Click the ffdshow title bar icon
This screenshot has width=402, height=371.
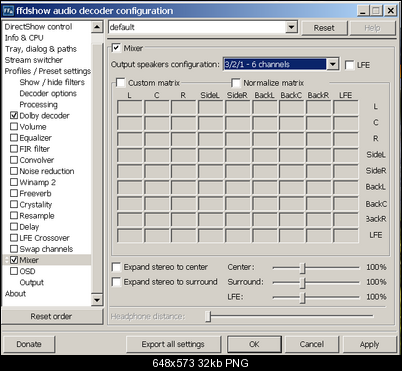(x=8, y=11)
